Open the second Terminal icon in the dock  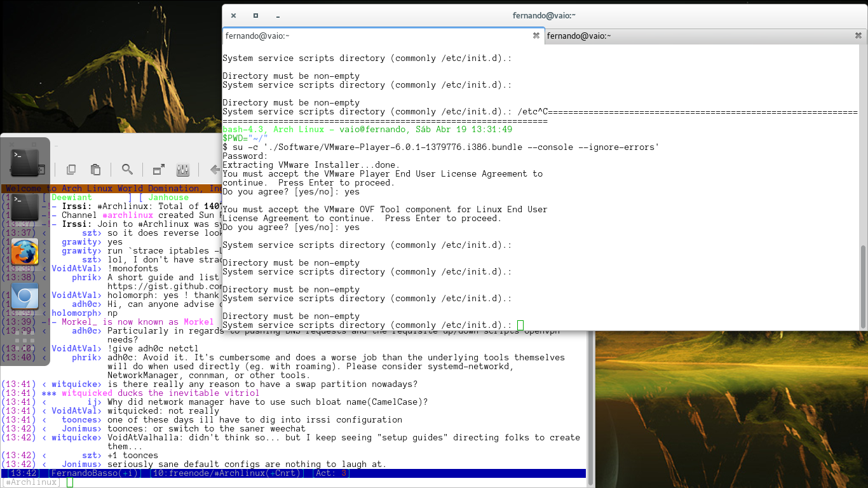25,208
